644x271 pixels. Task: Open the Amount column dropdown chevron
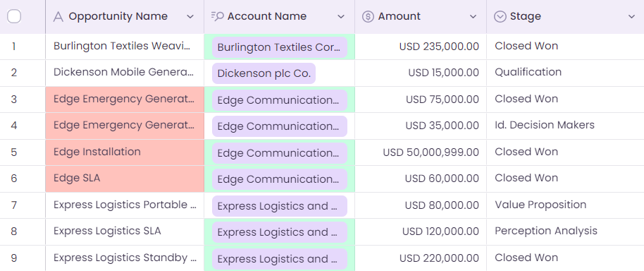point(473,17)
